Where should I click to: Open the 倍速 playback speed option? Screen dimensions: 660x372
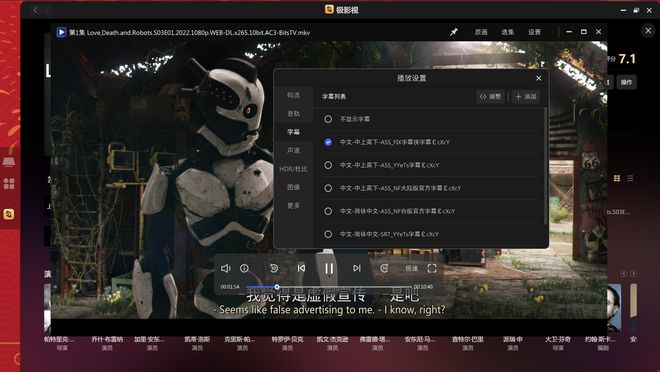(411, 268)
